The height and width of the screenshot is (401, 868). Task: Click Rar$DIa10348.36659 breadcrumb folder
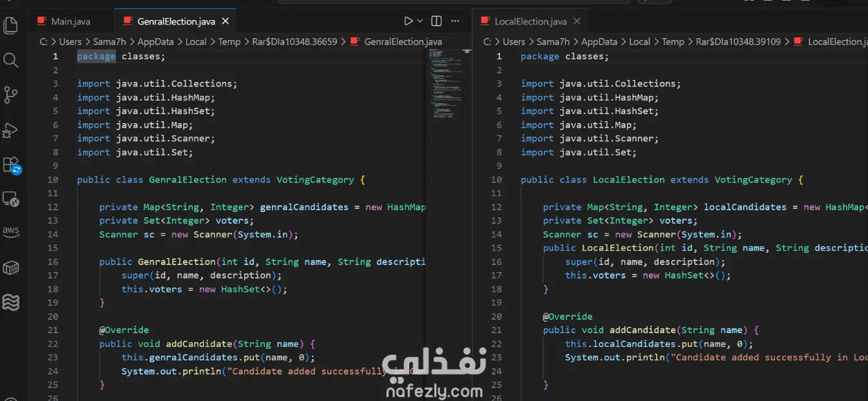[x=294, y=41]
